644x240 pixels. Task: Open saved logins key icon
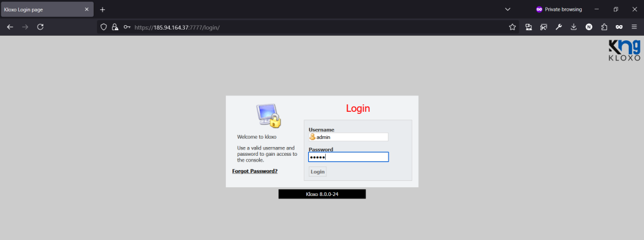[127, 27]
